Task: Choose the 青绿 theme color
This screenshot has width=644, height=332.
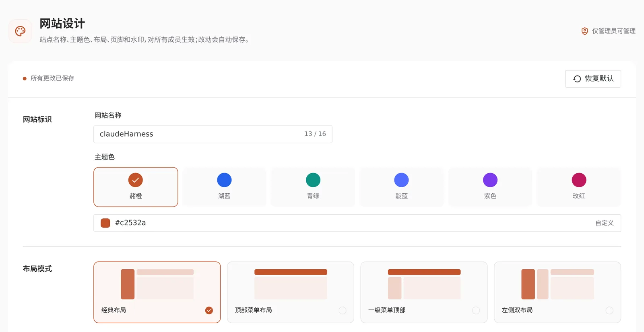Action: pos(313,187)
